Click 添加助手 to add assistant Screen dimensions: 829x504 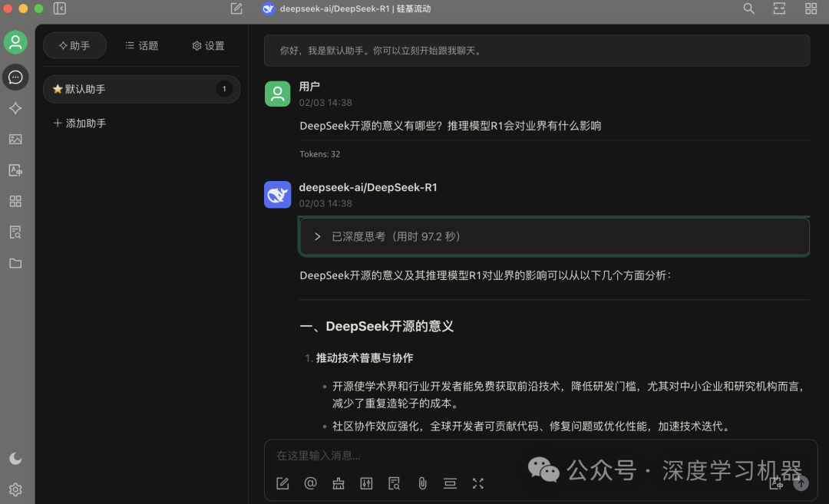pos(80,123)
